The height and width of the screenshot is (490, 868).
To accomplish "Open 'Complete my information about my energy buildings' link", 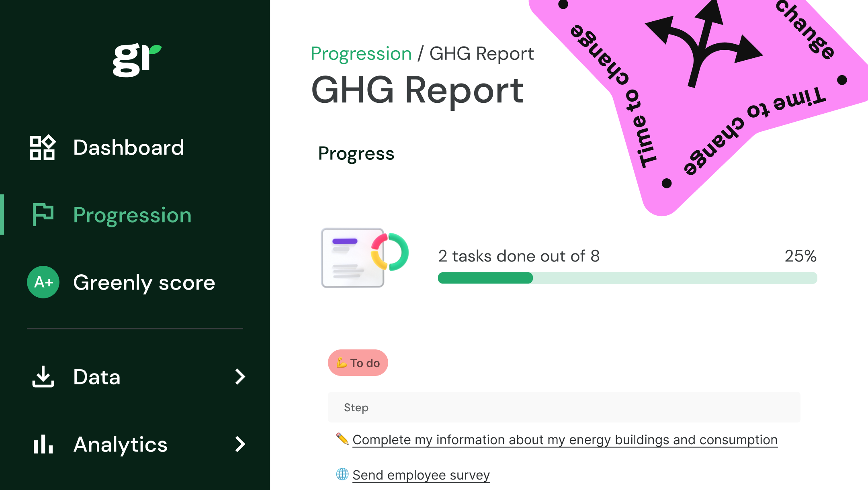I will tap(565, 440).
